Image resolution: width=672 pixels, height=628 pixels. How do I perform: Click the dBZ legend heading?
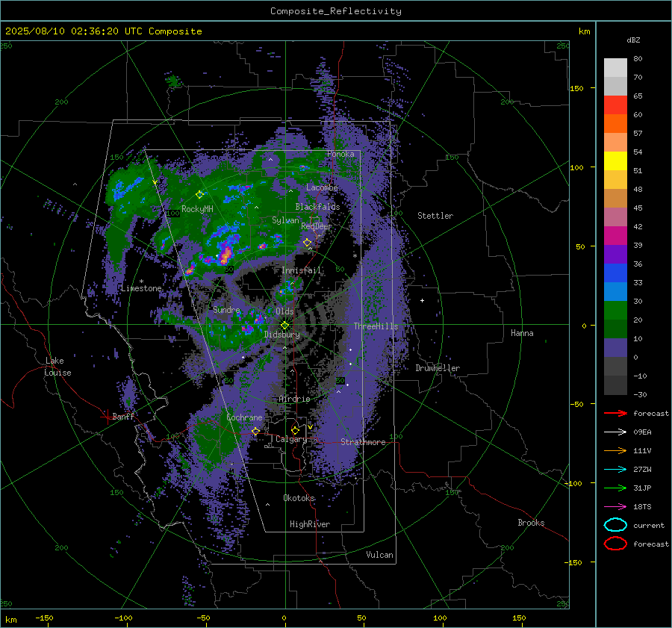[633, 40]
